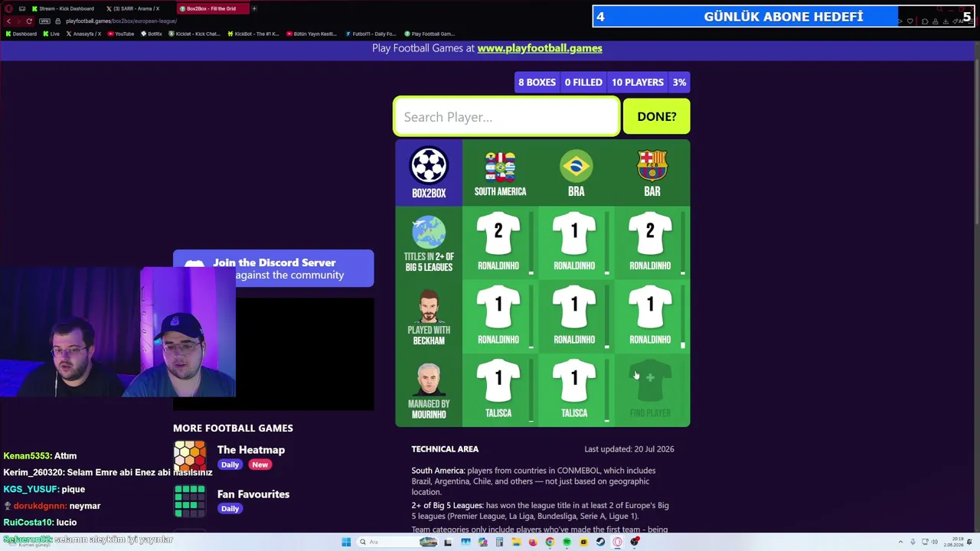Click the globe 'Titles in 2+ of Big 5 Leagues' icon
This screenshot has height=551, width=980.
pos(429,232)
